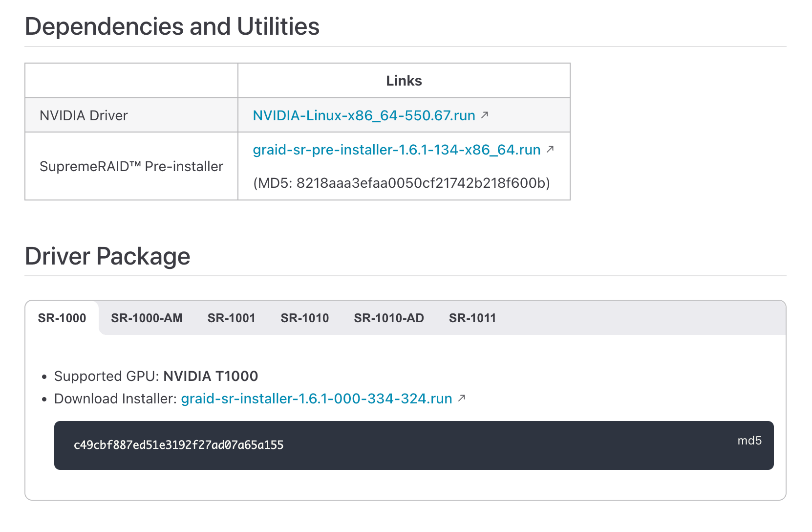Switch to the SR-1010-AD tab
812x532 pixels.
[x=389, y=318]
